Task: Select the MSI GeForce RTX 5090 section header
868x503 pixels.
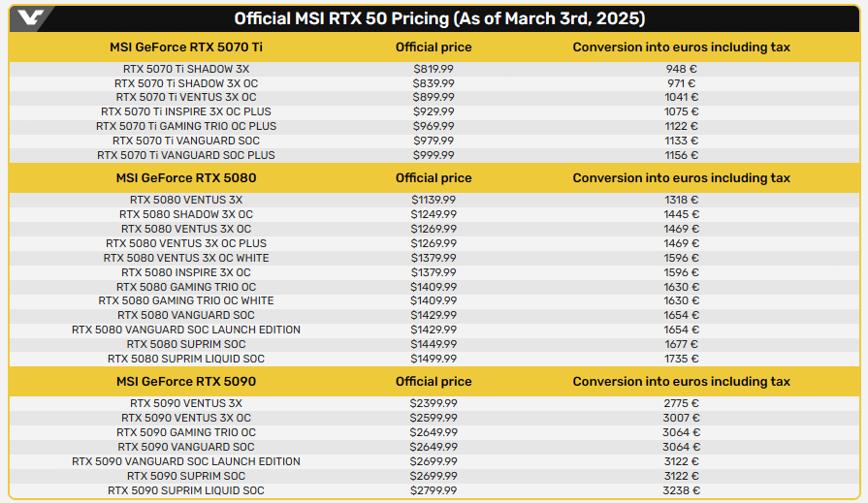Action: tap(186, 382)
